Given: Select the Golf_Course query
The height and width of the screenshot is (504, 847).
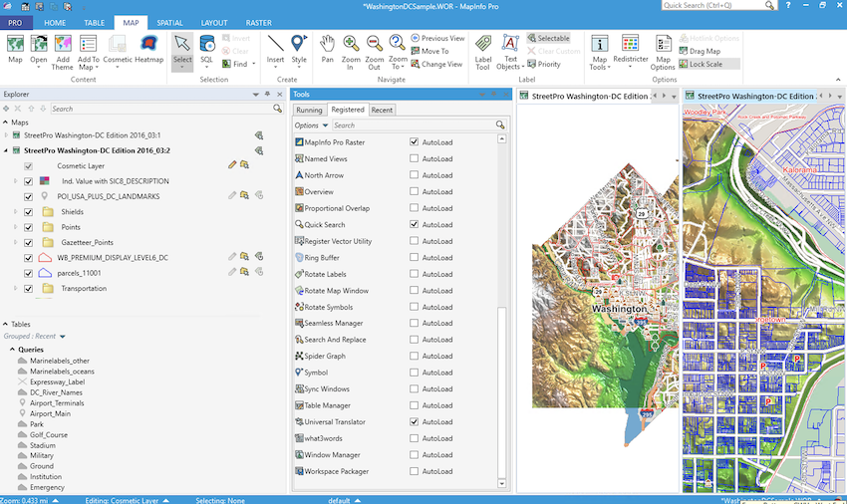Looking at the screenshot, I should pos(49,434).
